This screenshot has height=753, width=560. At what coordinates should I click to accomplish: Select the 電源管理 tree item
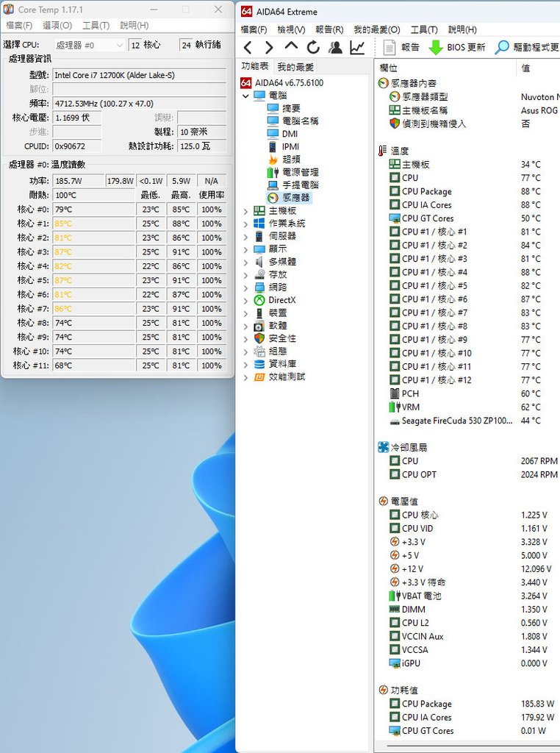tap(292, 172)
